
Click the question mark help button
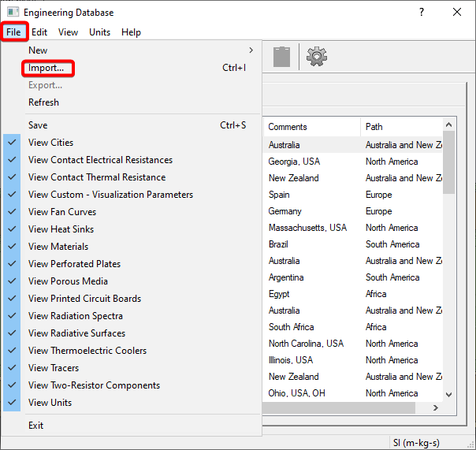422,12
